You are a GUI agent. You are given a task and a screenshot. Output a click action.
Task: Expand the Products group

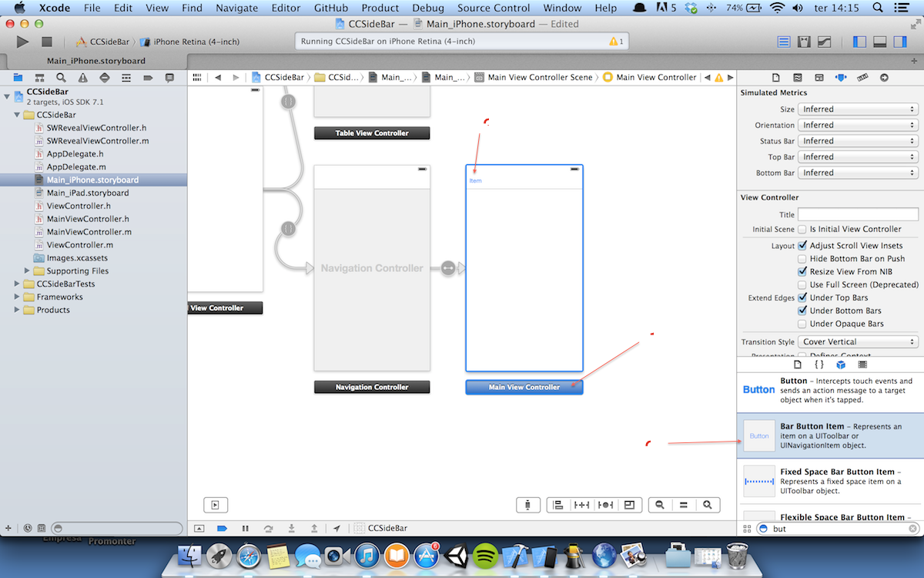click(18, 310)
